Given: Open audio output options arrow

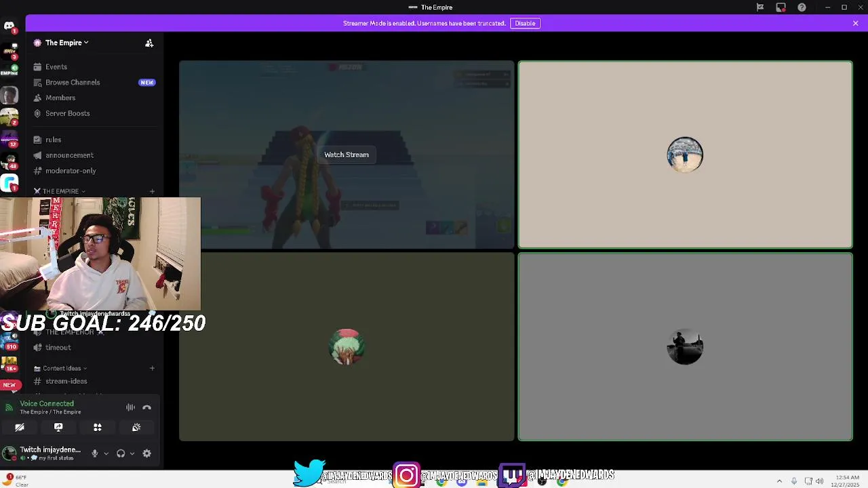Looking at the screenshot, I should (x=132, y=453).
